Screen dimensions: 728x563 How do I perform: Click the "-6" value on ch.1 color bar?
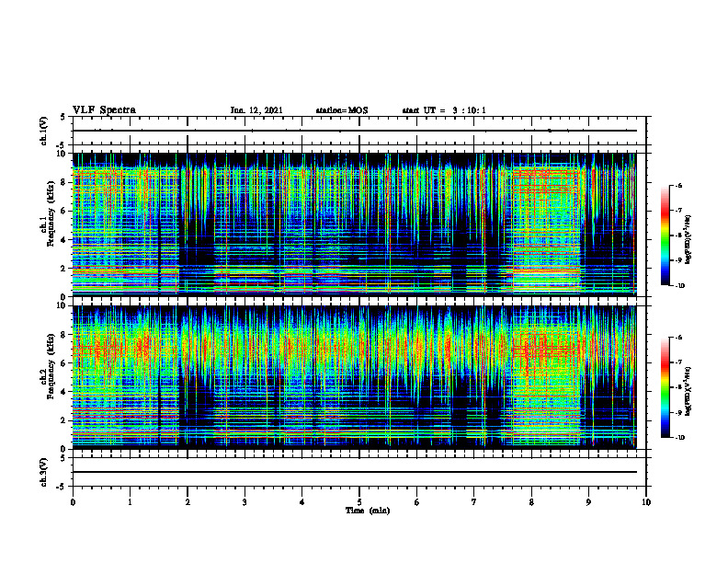[x=678, y=186]
